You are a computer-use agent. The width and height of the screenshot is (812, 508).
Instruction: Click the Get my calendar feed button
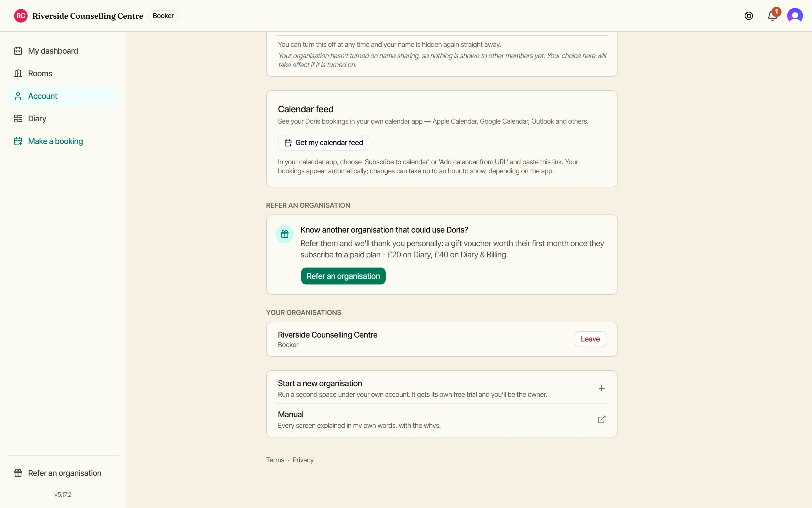pyautogui.click(x=323, y=143)
